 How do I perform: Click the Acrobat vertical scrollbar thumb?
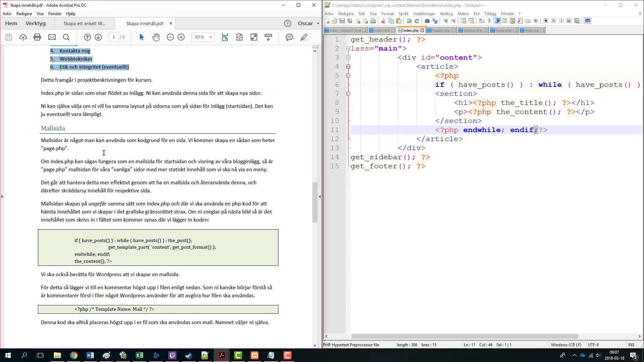pyautogui.click(x=315, y=202)
